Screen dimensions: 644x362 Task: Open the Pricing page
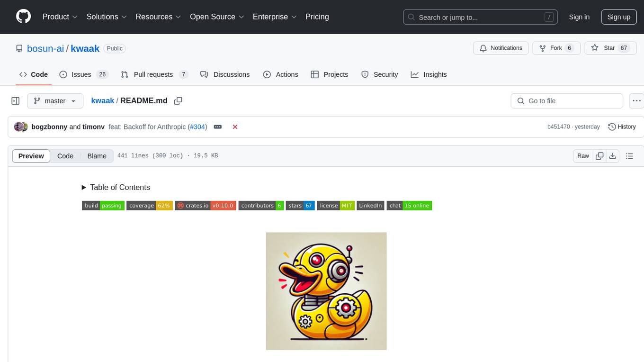(x=317, y=17)
